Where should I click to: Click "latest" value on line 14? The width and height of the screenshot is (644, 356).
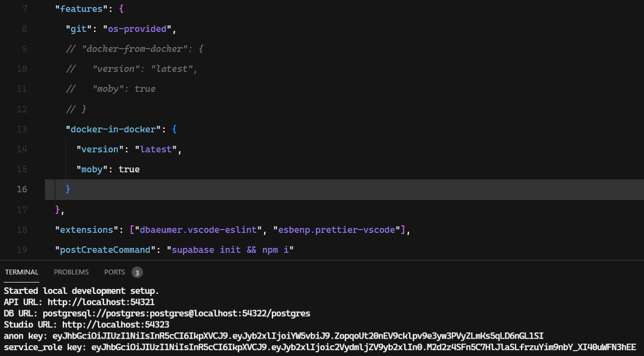click(156, 150)
